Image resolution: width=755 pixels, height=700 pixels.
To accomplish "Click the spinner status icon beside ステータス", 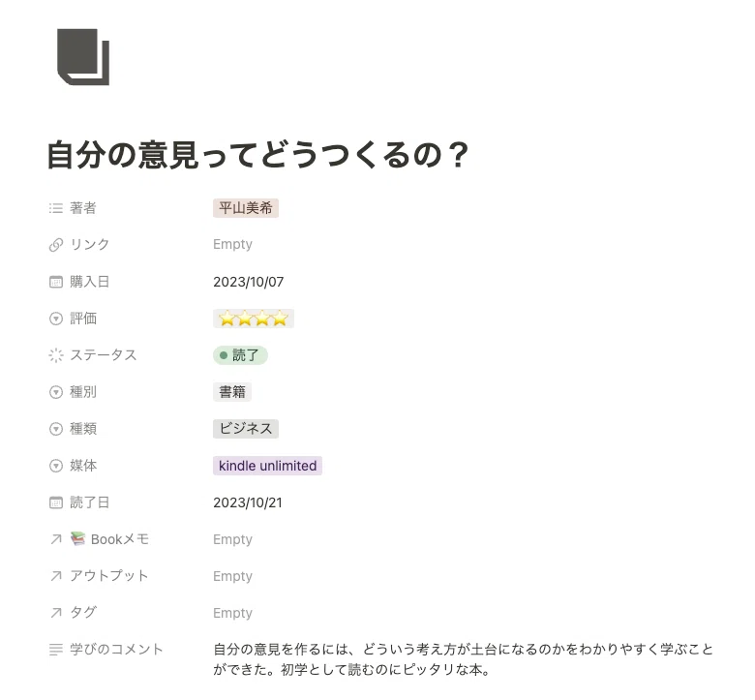I will [56, 355].
